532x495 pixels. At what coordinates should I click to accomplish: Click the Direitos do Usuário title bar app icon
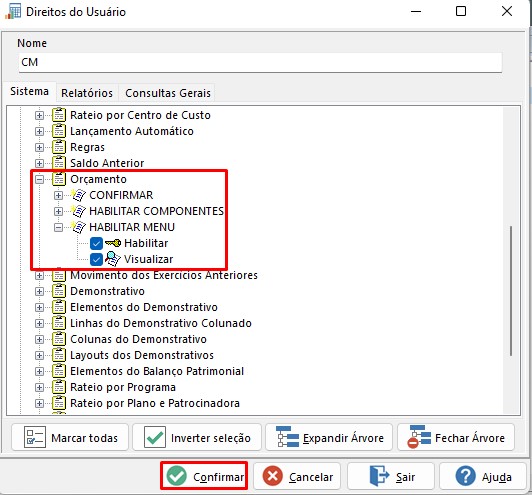[13, 12]
